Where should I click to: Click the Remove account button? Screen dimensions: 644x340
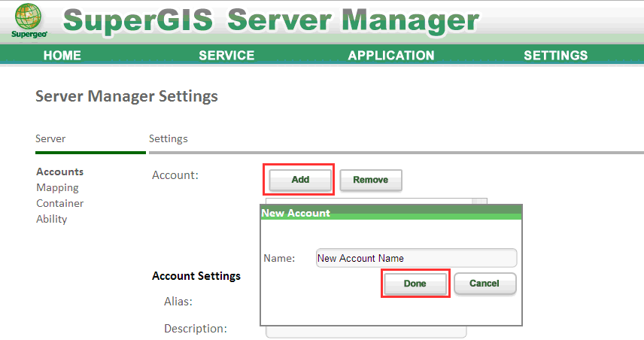point(370,180)
